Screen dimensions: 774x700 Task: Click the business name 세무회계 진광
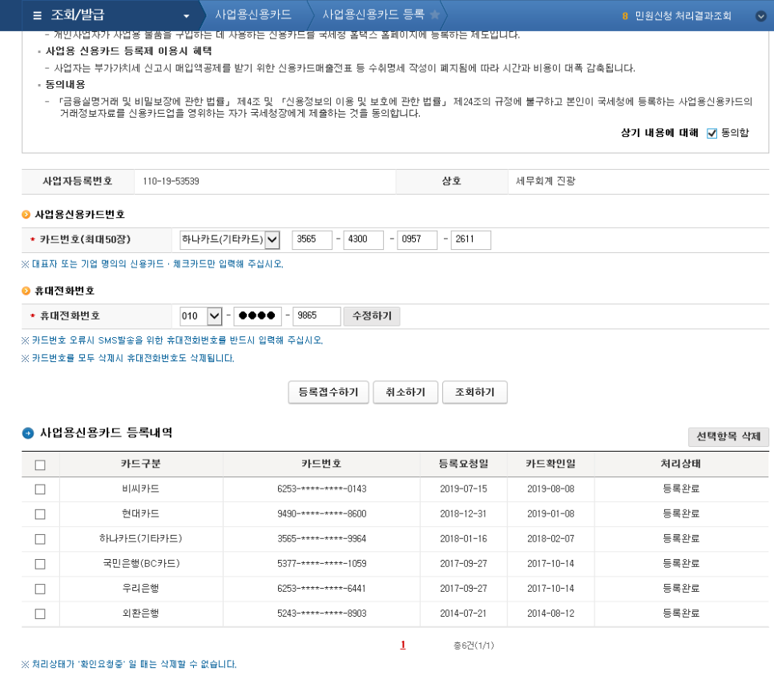(x=546, y=181)
